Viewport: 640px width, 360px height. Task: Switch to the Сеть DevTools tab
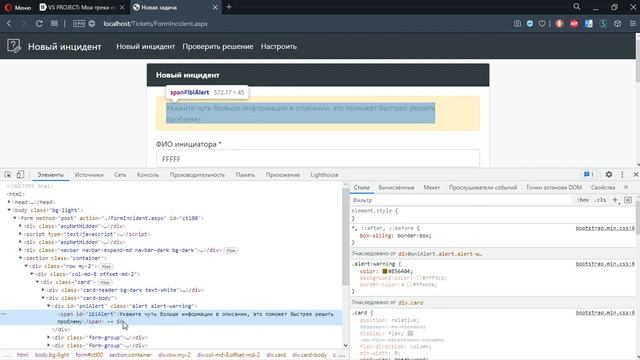(x=120, y=175)
